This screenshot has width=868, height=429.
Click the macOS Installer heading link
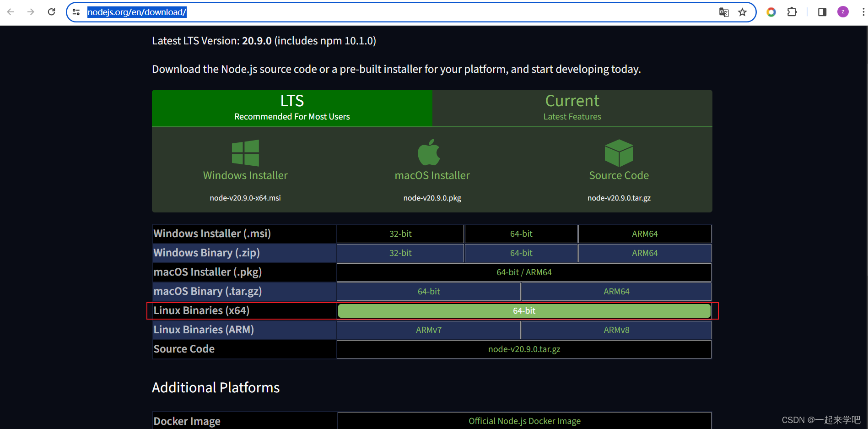tap(432, 175)
